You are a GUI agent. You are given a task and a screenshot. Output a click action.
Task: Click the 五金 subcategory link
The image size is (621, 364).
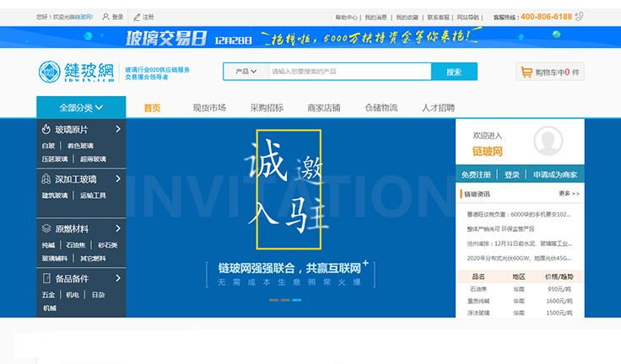[x=48, y=295]
